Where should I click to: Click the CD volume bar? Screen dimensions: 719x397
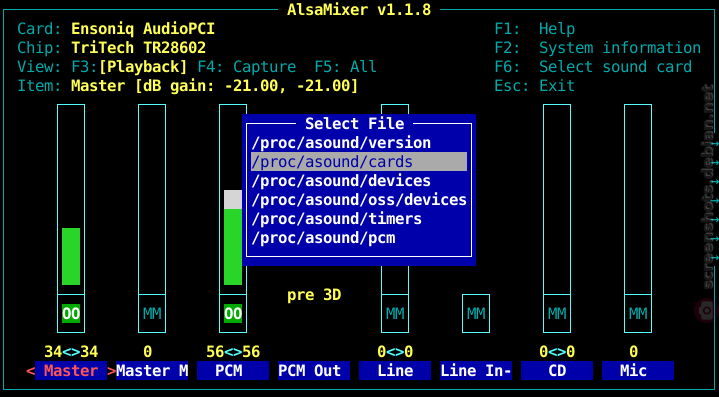click(557, 199)
